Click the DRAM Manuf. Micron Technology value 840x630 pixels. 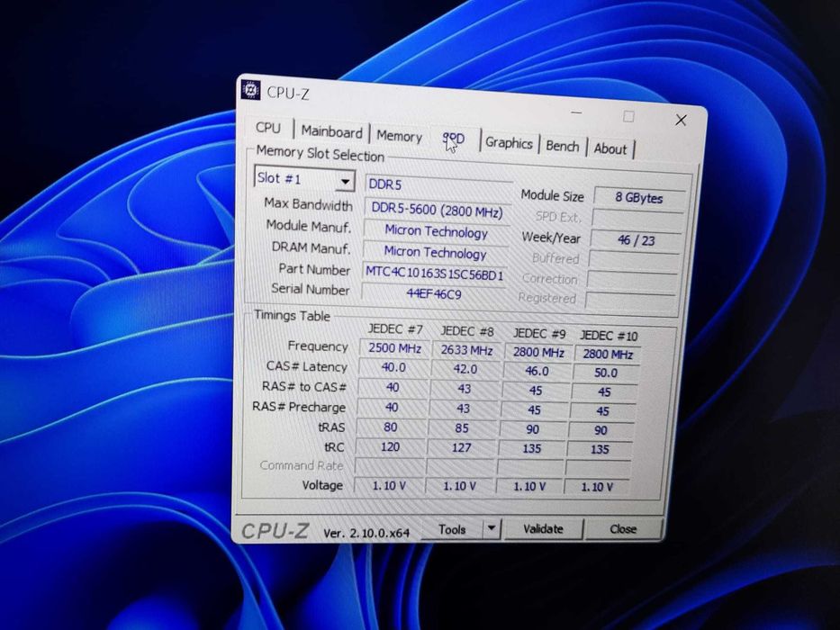435,252
